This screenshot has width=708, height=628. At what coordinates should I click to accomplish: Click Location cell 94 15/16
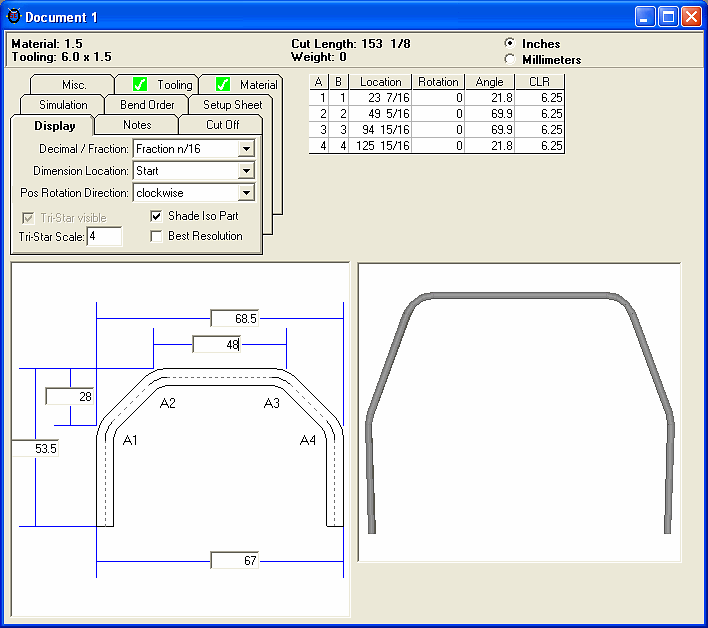point(380,130)
